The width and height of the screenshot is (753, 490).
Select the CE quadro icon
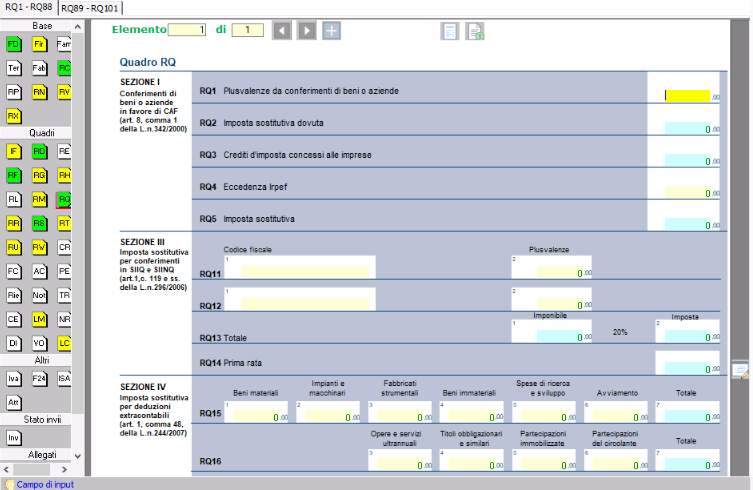pos(13,319)
